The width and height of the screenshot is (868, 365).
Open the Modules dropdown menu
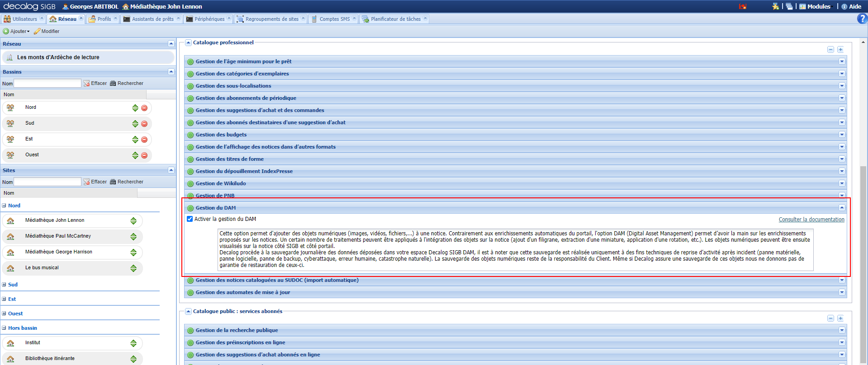pos(816,6)
